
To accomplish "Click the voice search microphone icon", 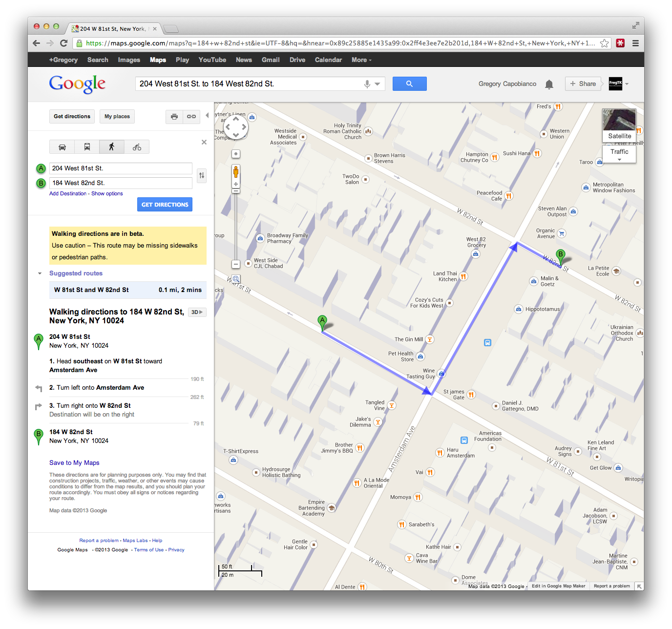I will (x=367, y=84).
